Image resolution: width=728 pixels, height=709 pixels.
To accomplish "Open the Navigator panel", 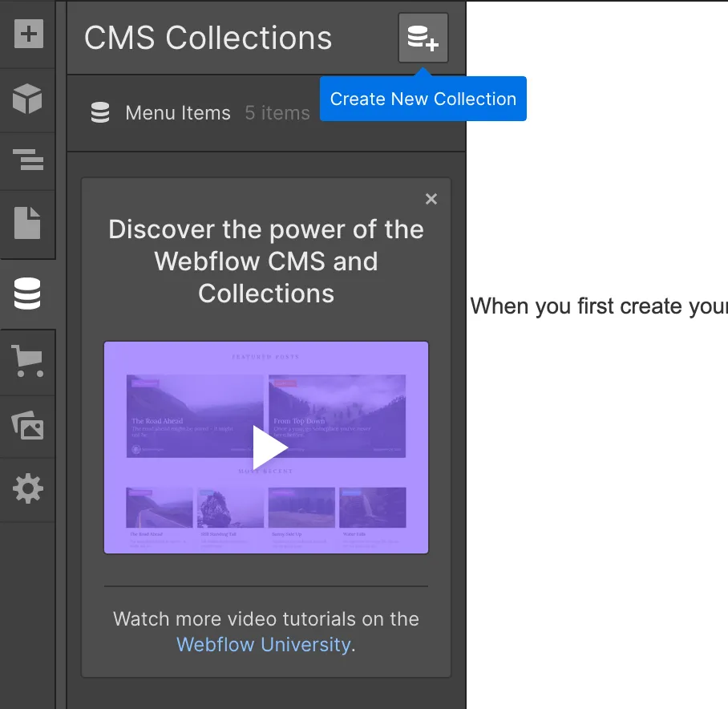I will click(x=28, y=160).
